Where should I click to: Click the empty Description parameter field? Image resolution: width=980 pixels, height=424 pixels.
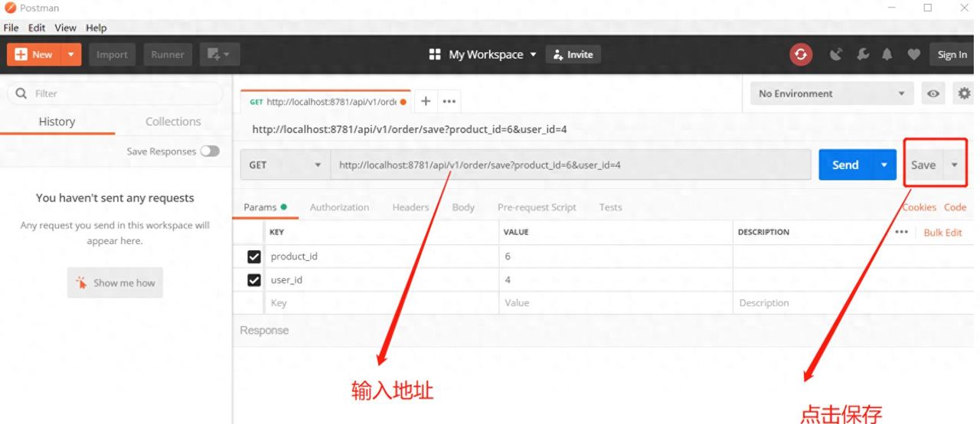point(854,303)
